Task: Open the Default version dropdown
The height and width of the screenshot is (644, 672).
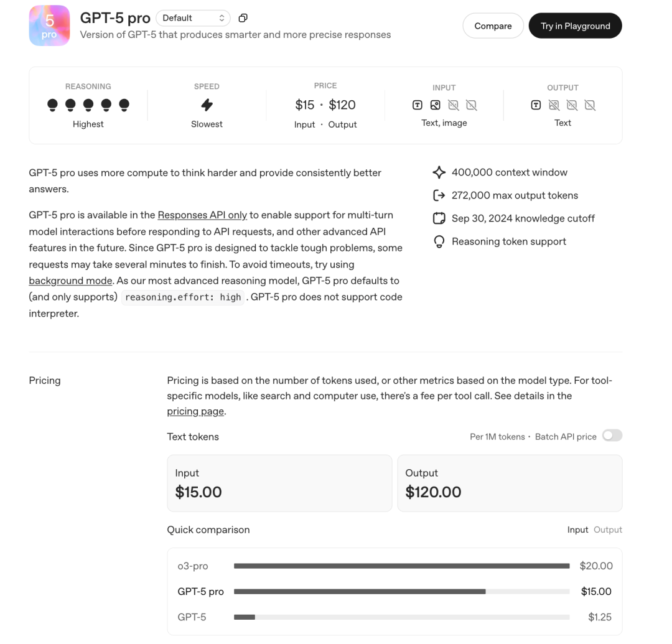Action: point(193,18)
